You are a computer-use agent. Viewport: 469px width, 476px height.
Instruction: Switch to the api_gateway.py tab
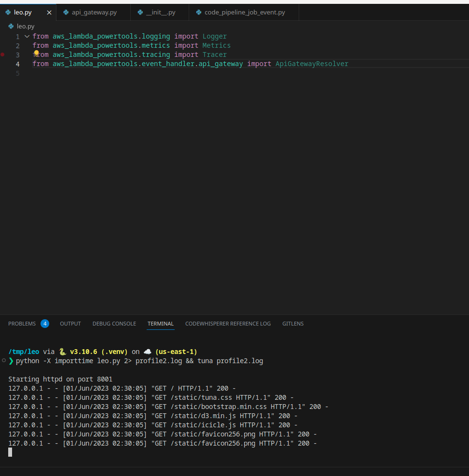coord(94,13)
